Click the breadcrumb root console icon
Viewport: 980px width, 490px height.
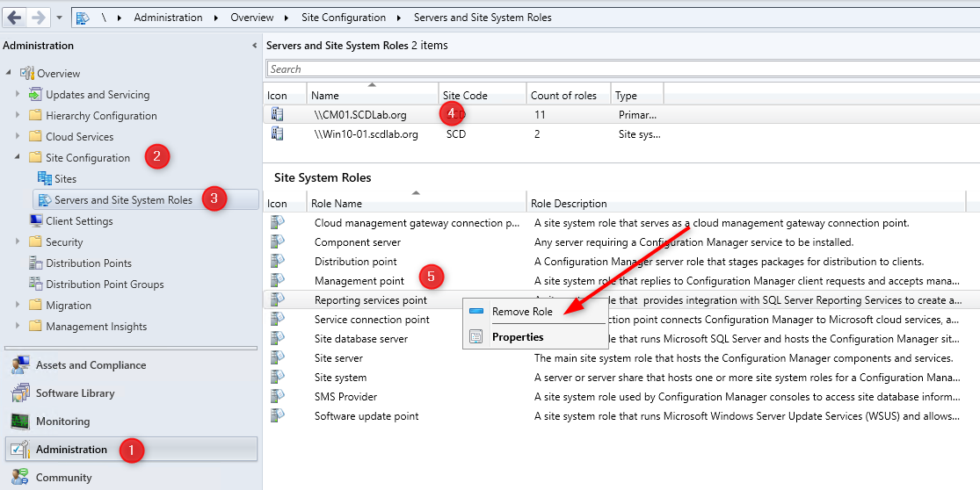click(83, 18)
